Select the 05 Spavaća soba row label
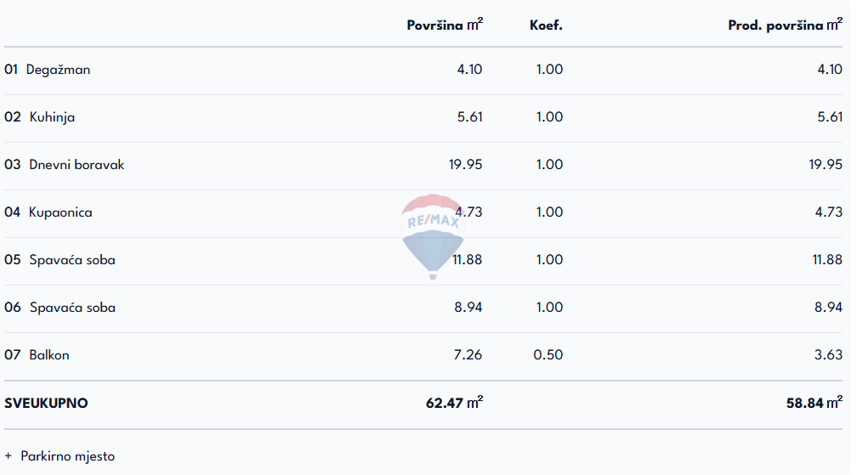Viewport: 868px width, 475px height. click(x=60, y=260)
